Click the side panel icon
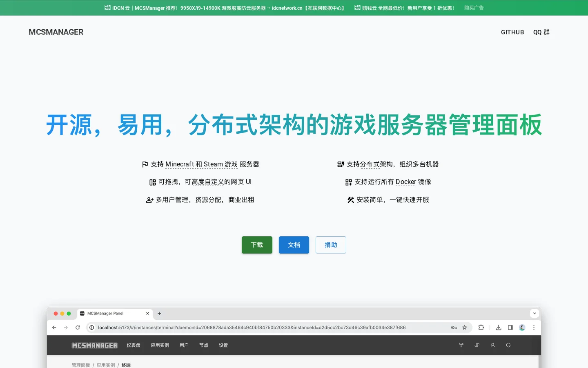 (x=510, y=328)
